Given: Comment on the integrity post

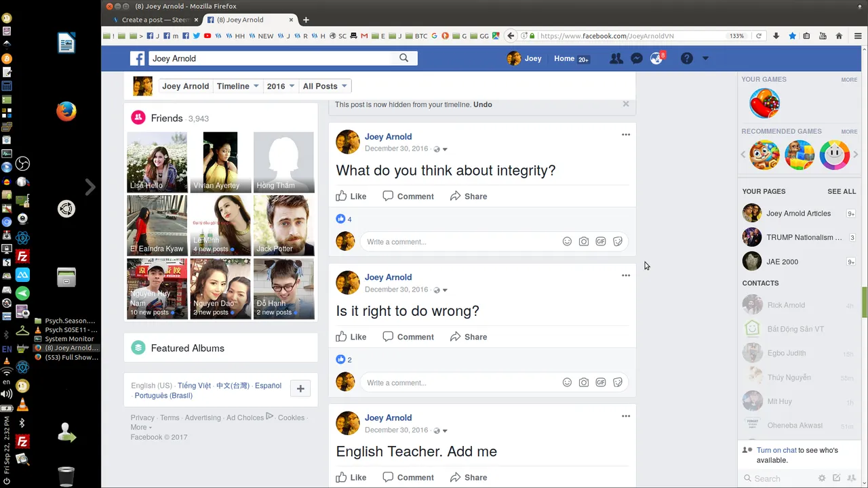Looking at the screenshot, I should [408, 197].
